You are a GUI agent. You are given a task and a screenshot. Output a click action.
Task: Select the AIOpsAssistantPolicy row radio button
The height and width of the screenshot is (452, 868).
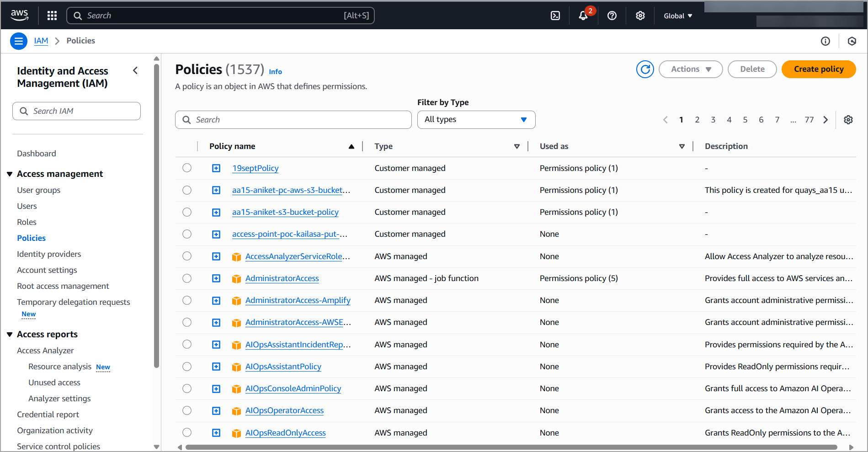click(x=186, y=366)
